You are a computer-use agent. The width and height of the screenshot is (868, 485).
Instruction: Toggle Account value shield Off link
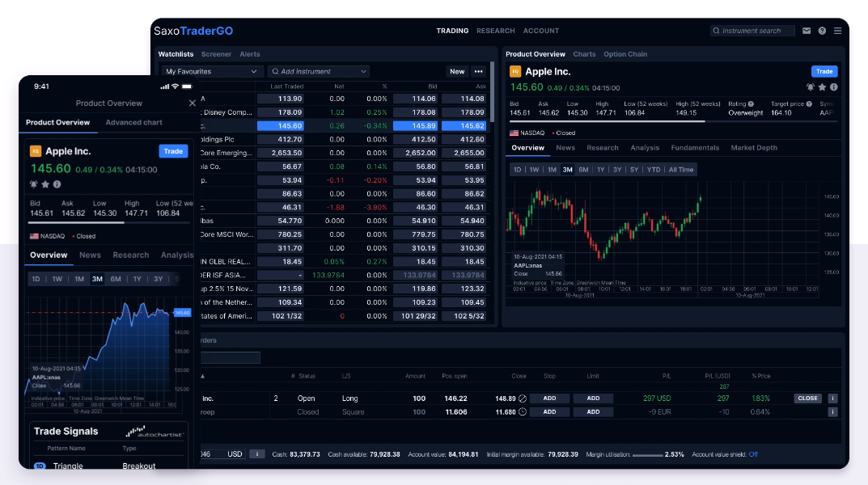753,454
